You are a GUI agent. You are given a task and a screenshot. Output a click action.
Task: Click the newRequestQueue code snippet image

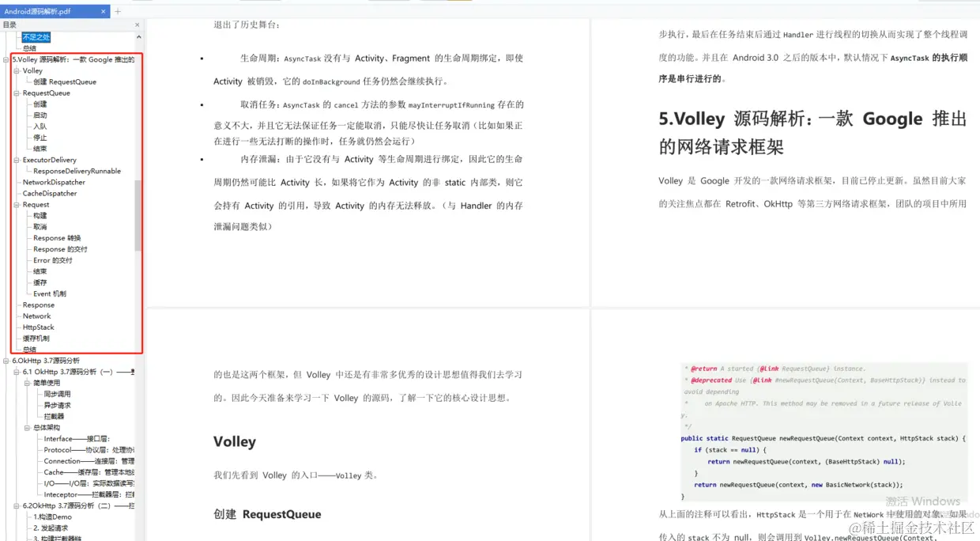[x=824, y=432]
